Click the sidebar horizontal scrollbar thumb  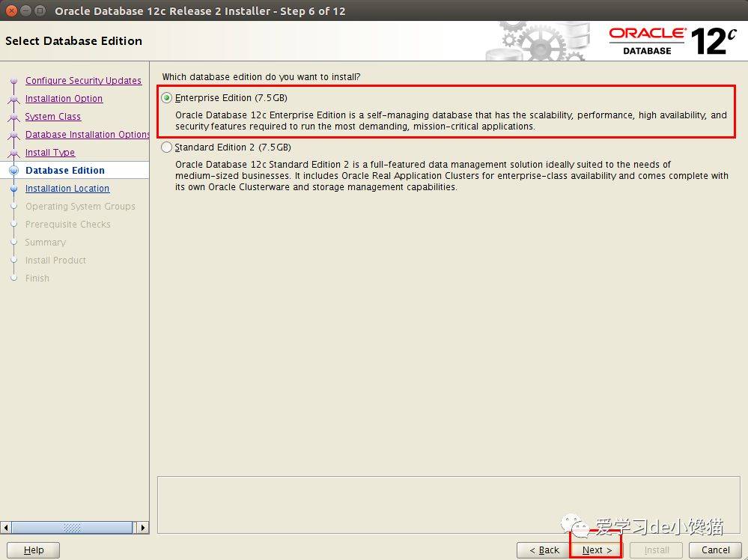point(72,528)
